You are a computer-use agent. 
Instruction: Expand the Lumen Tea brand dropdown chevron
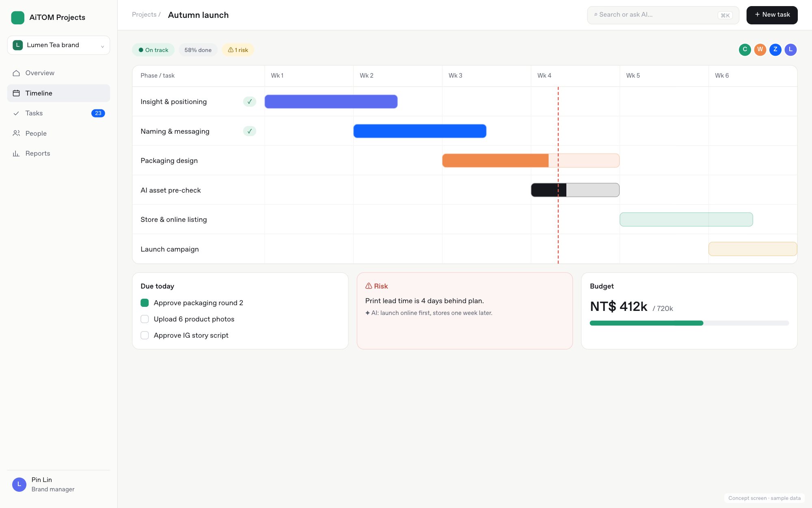[x=102, y=46]
